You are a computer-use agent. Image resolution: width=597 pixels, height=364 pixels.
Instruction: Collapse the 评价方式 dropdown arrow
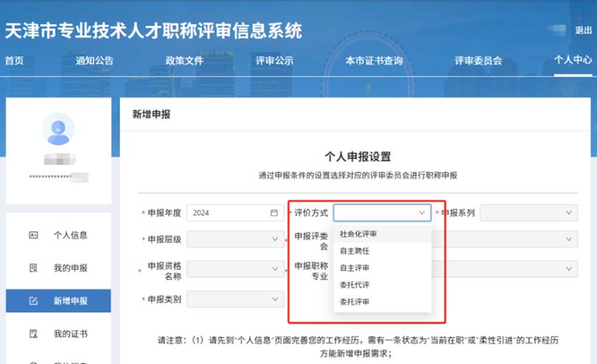point(422,213)
